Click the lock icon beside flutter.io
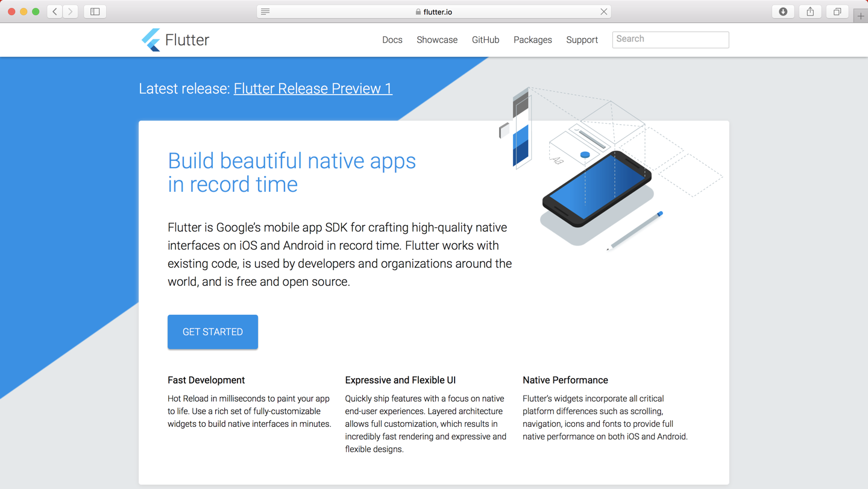 (x=418, y=11)
